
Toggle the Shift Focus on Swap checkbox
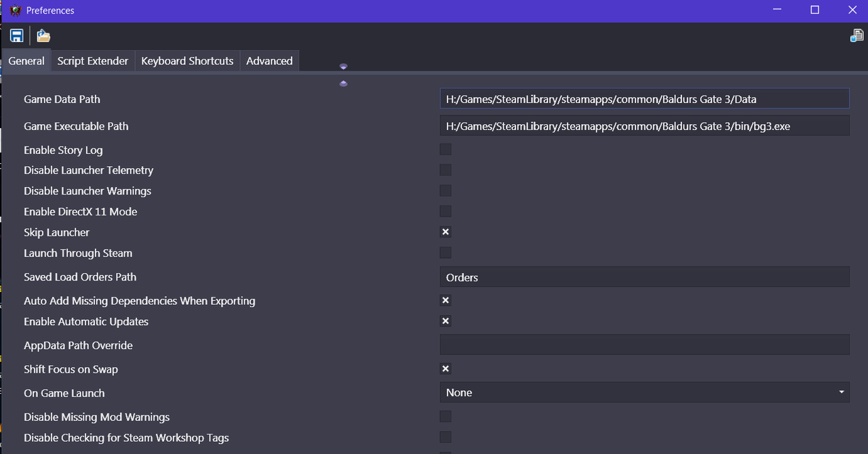pos(446,369)
